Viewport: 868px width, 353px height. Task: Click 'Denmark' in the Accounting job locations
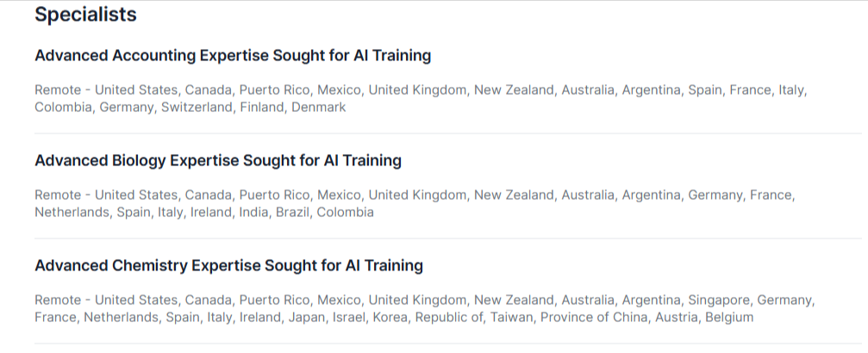pos(318,108)
